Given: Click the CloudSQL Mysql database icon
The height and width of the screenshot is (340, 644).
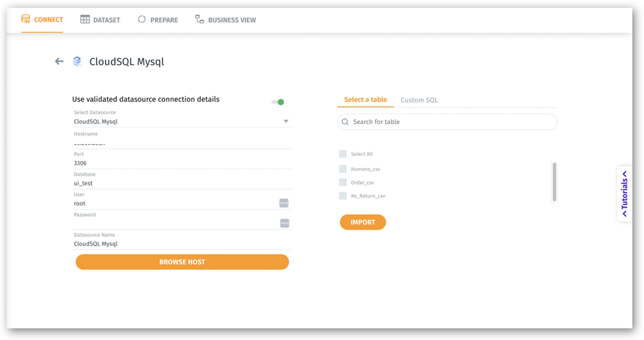Looking at the screenshot, I should [77, 62].
